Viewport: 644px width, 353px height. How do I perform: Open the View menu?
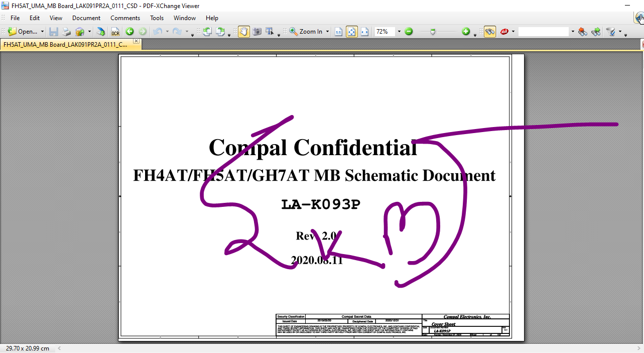56,18
